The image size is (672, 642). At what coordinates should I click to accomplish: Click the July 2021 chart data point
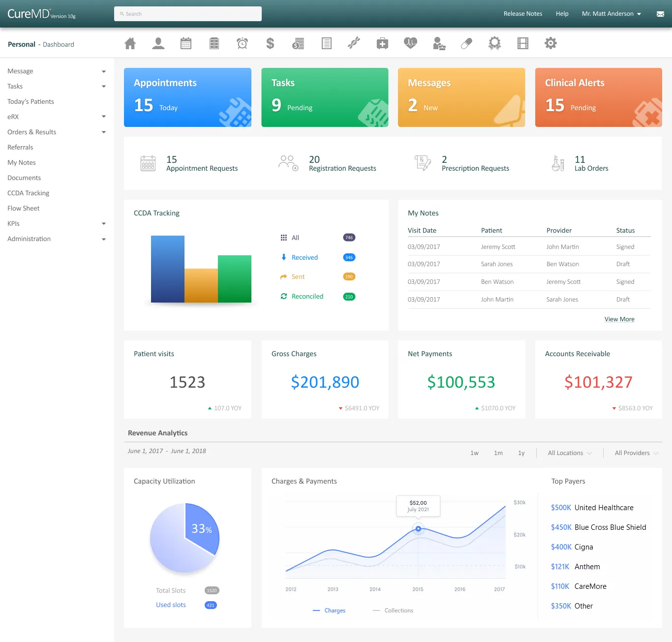418,529
